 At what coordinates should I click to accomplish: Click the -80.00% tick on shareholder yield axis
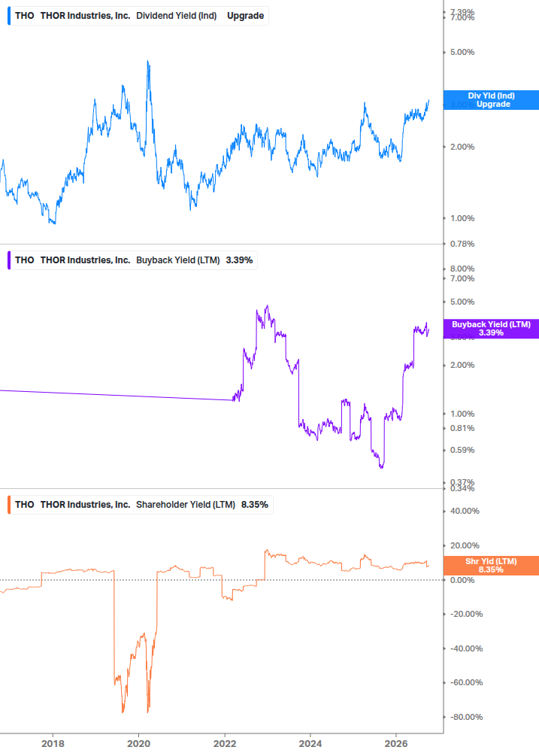[x=466, y=718]
